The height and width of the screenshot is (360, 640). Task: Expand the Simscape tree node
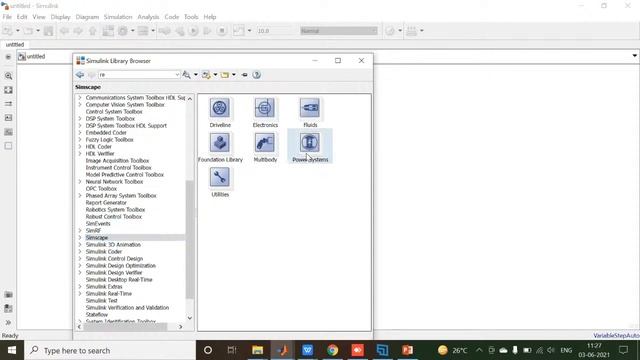click(80, 238)
